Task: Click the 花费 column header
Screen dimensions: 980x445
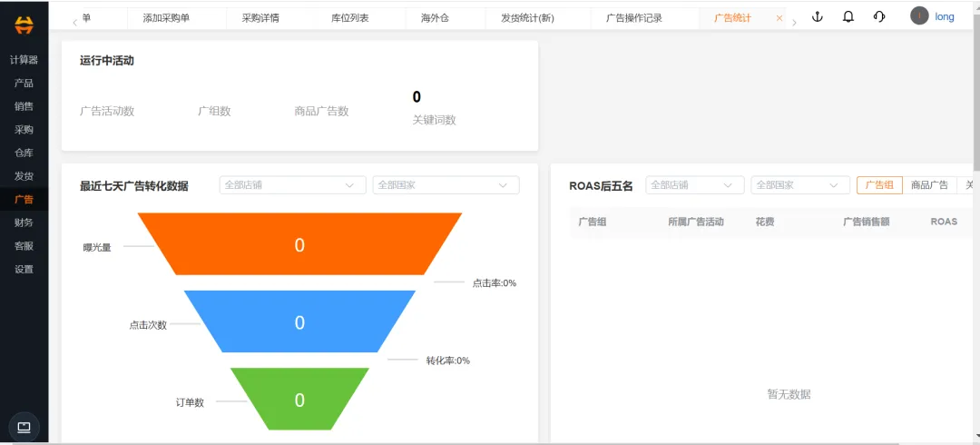Action: 764,222
